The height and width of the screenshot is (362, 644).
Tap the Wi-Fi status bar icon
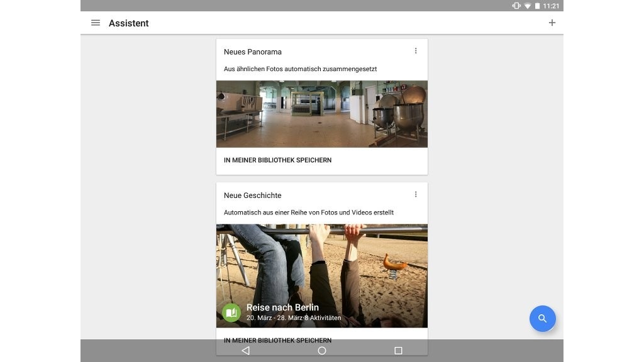coord(527,5)
